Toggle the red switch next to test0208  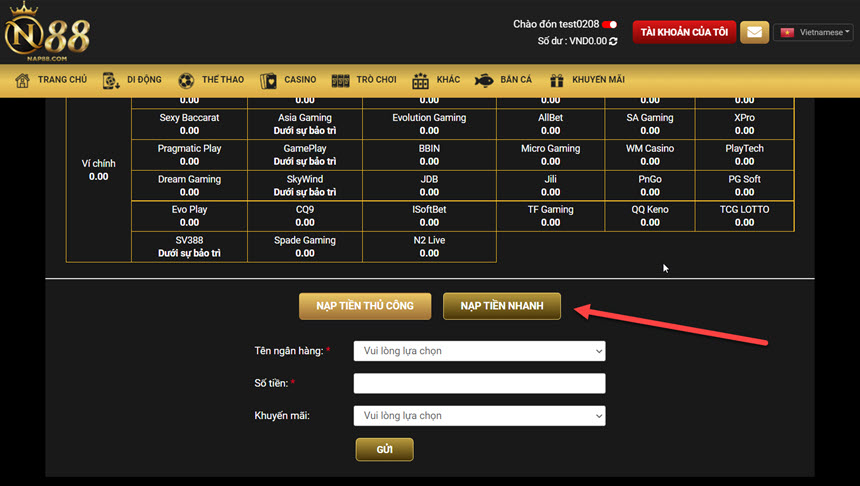pyautogui.click(x=609, y=24)
